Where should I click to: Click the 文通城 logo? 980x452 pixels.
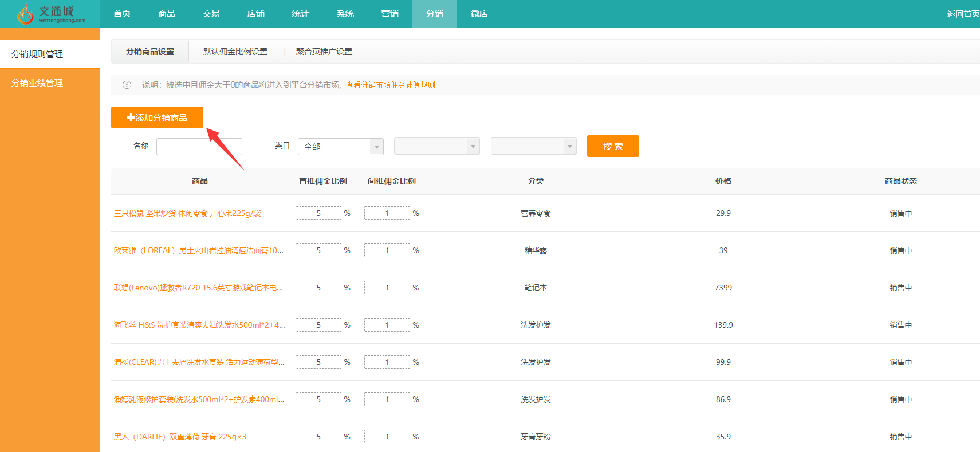click(51, 14)
